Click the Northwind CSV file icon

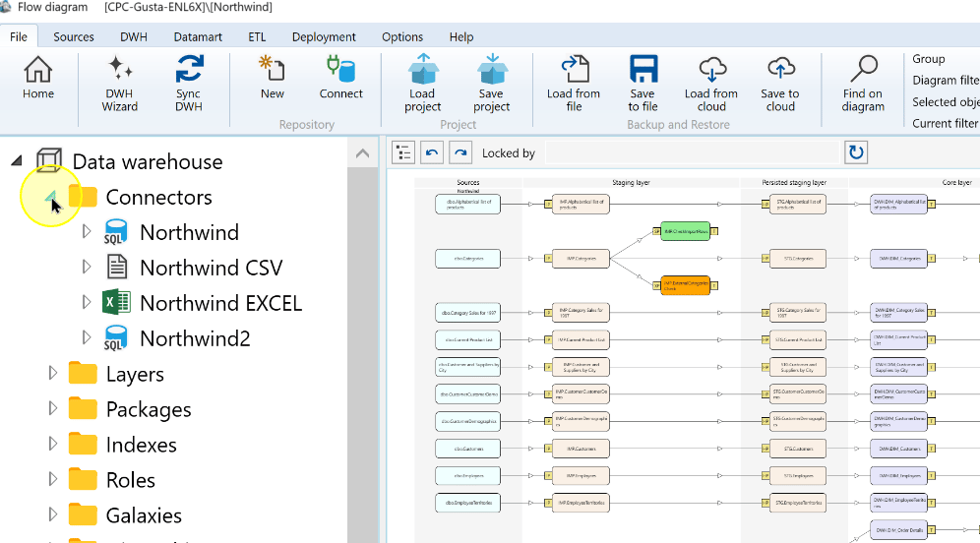pyautogui.click(x=117, y=267)
